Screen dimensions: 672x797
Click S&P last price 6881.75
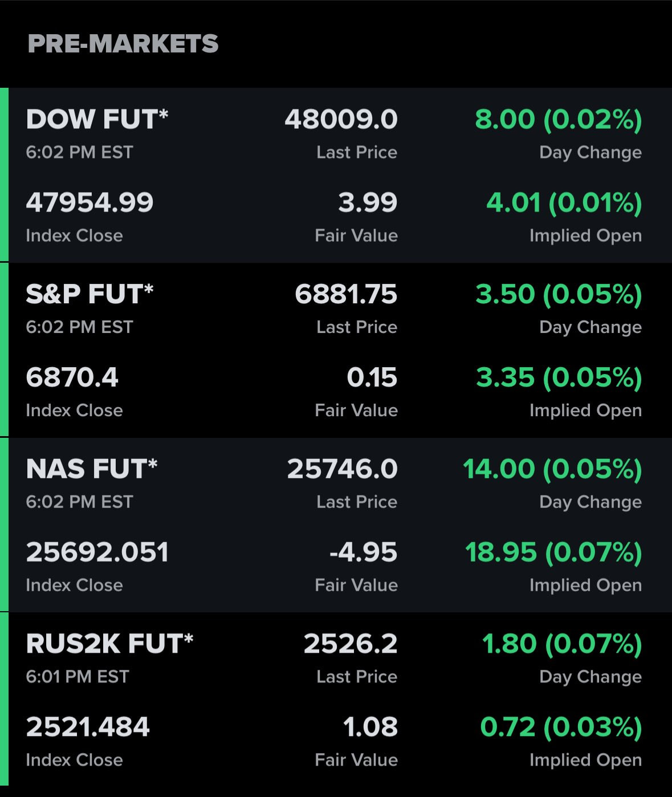tap(346, 294)
